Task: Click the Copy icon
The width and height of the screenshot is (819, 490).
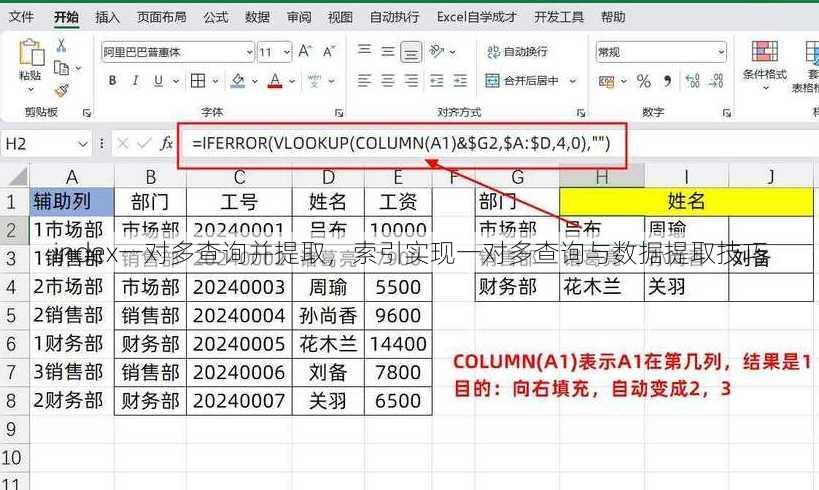Action: click(62, 68)
